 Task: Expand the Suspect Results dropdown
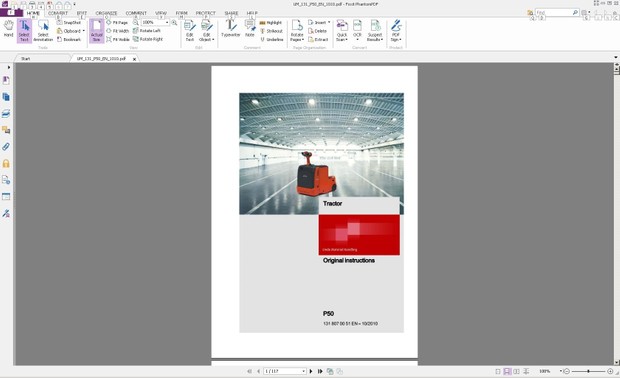coord(375,30)
